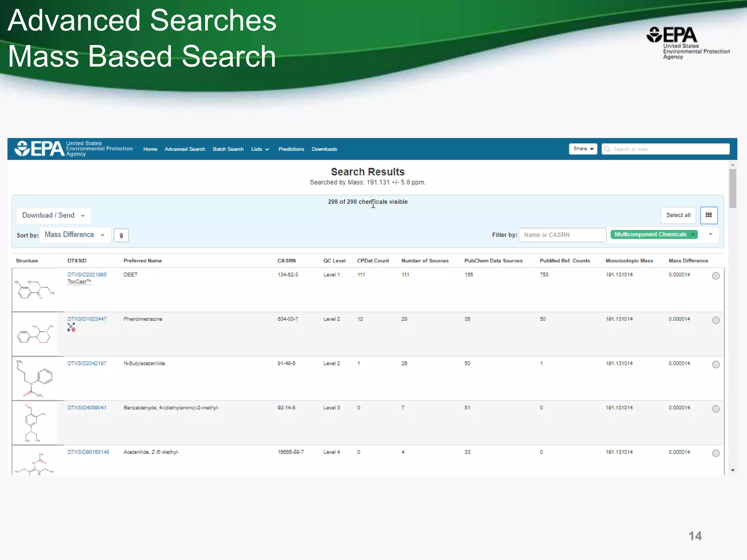
Task: Reverse sort order with the arrow button
Action: (121, 235)
